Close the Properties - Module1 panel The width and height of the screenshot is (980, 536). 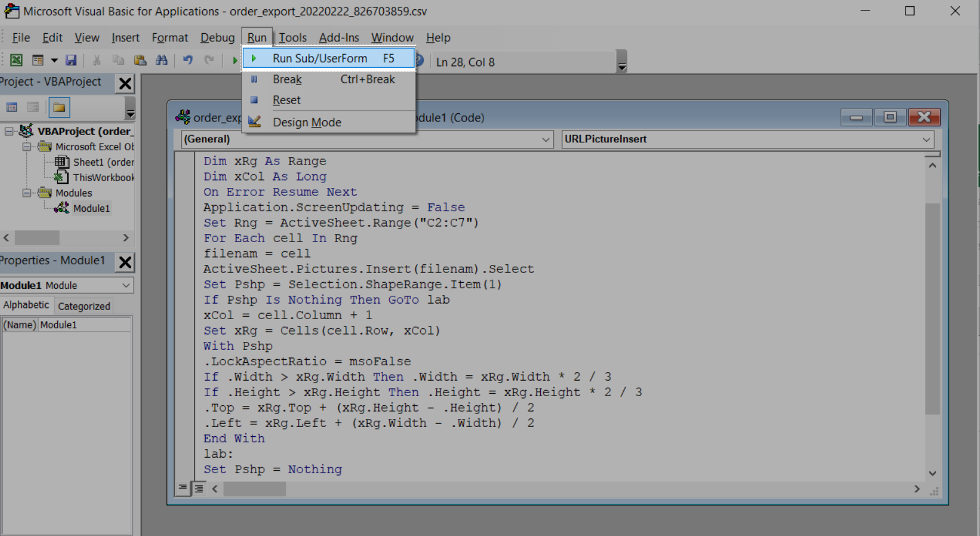click(x=125, y=262)
